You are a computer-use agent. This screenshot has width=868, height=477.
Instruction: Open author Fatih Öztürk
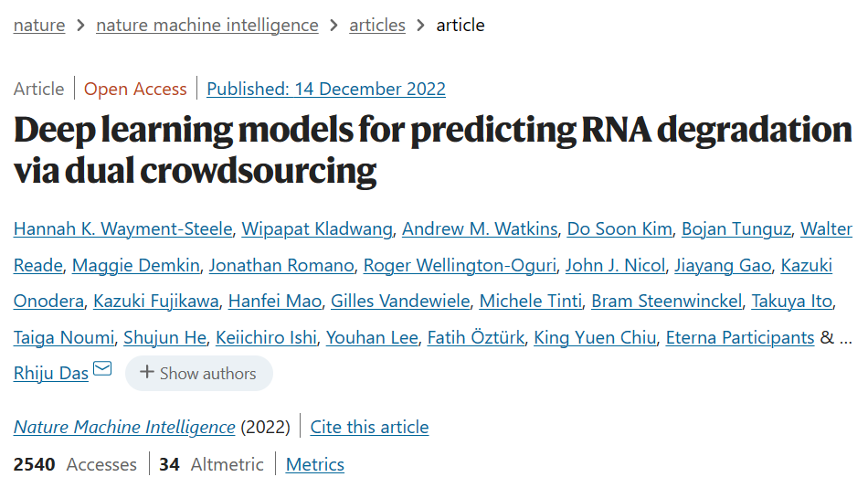point(475,337)
